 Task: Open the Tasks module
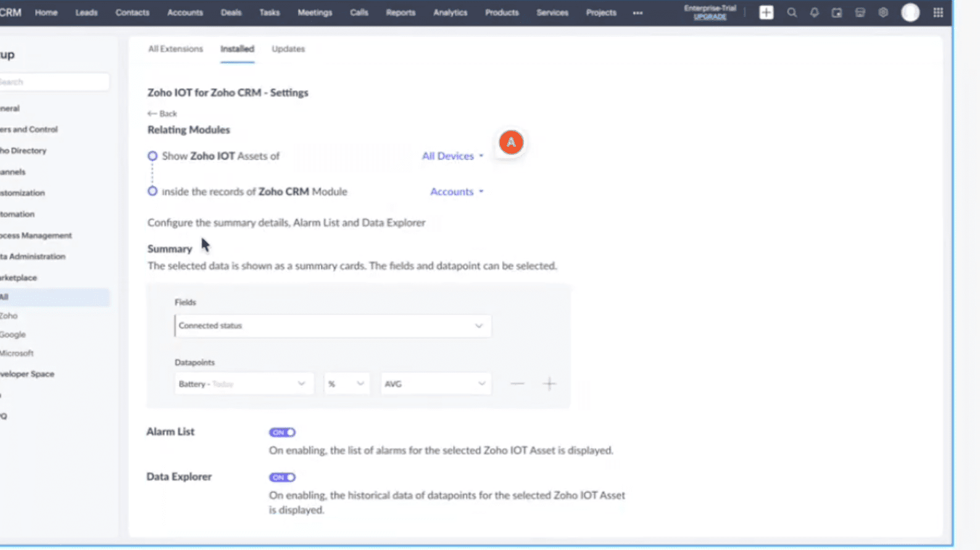269,12
